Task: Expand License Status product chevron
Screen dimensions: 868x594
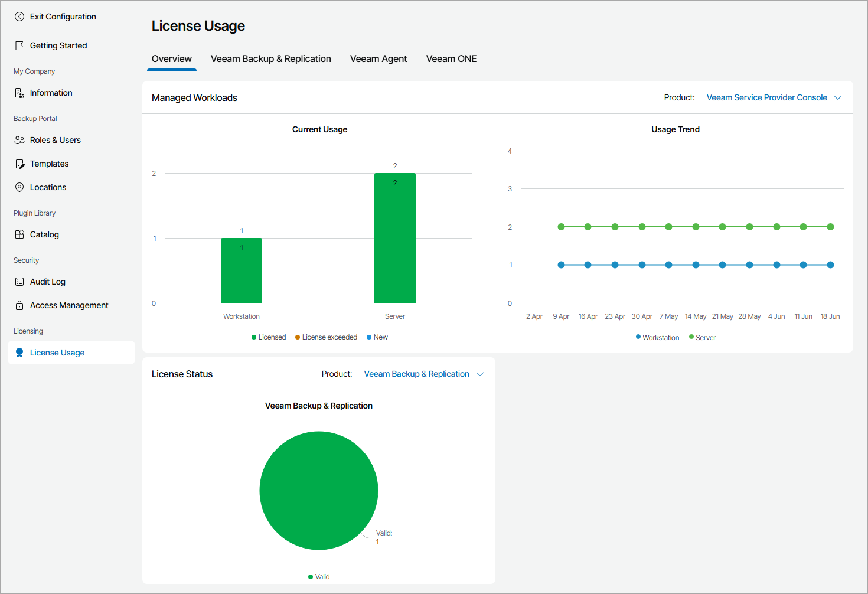Action: coord(480,374)
